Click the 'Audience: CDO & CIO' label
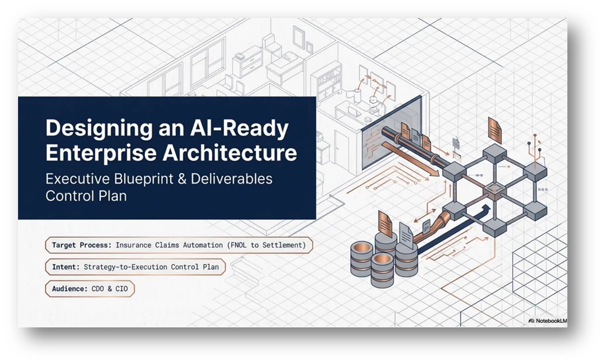 pyautogui.click(x=90, y=289)
